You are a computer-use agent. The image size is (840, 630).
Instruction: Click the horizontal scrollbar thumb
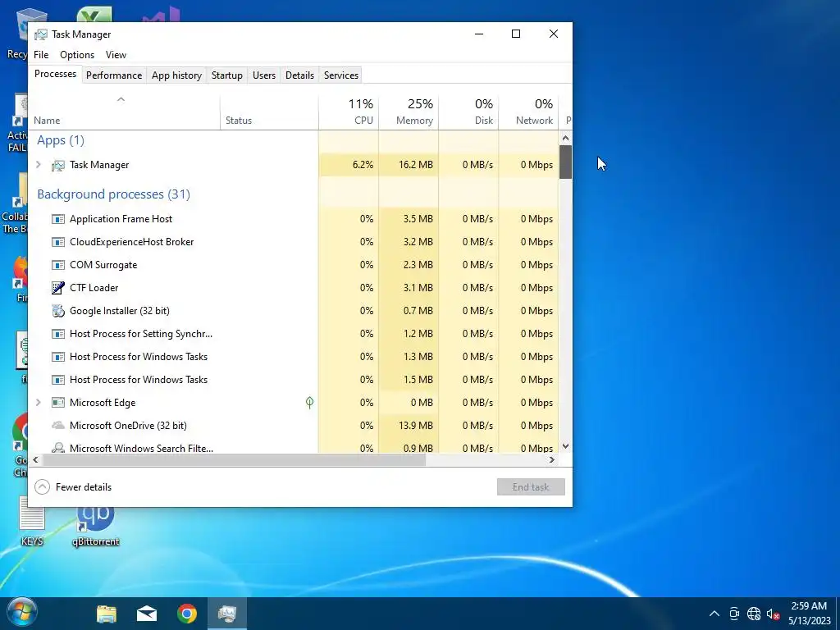click(x=234, y=459)
